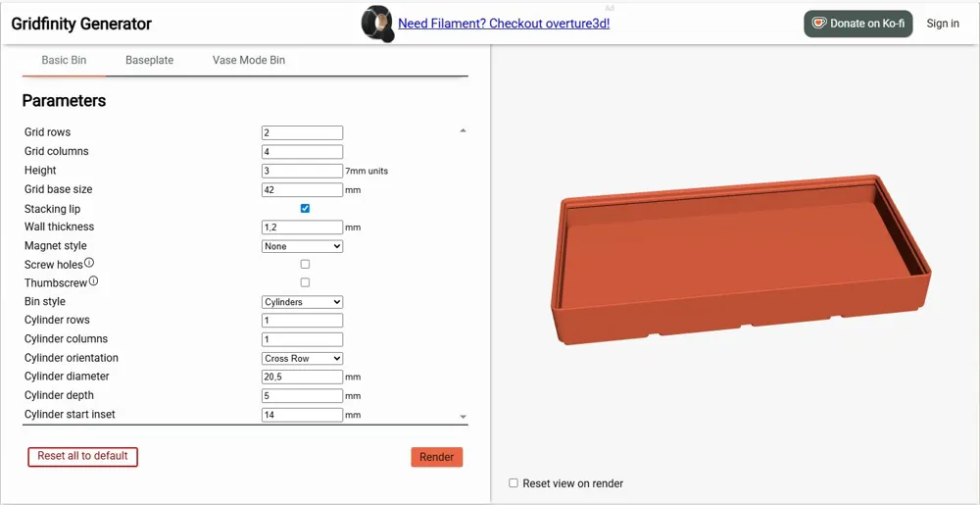Click the '7mm units' label

(x=367, y=171)
